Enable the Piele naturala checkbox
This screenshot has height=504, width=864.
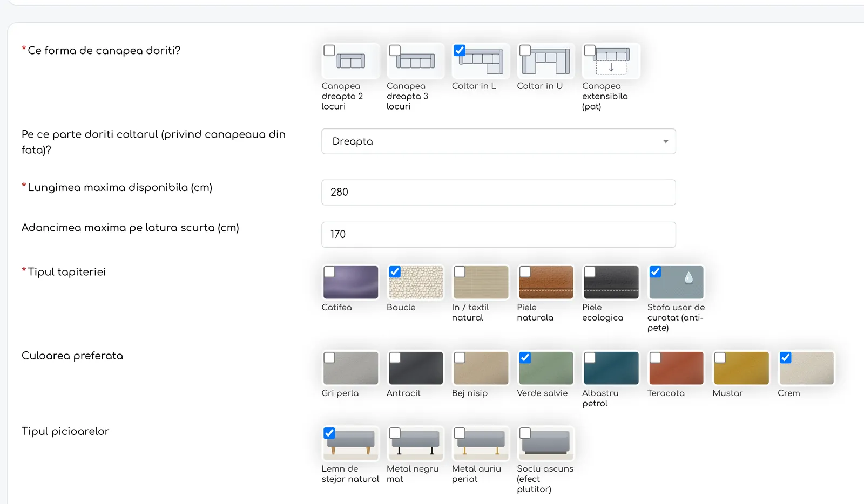point(525,271)
